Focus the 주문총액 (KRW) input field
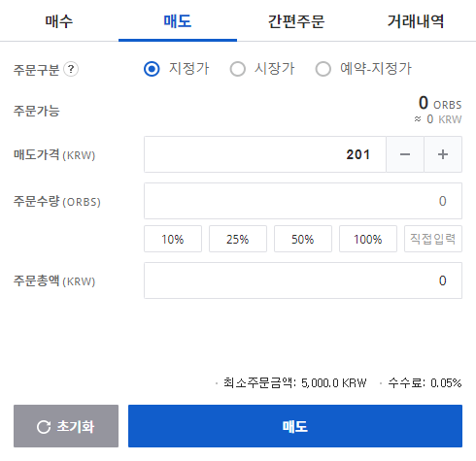The height and width of the screenshot is (461, 476). tap(303, 280)
